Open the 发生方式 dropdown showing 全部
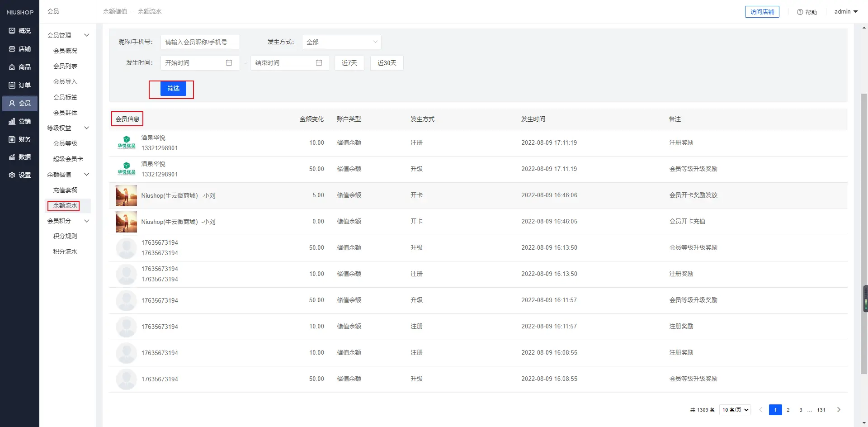 pyautogui.click(x=341, y=42)
